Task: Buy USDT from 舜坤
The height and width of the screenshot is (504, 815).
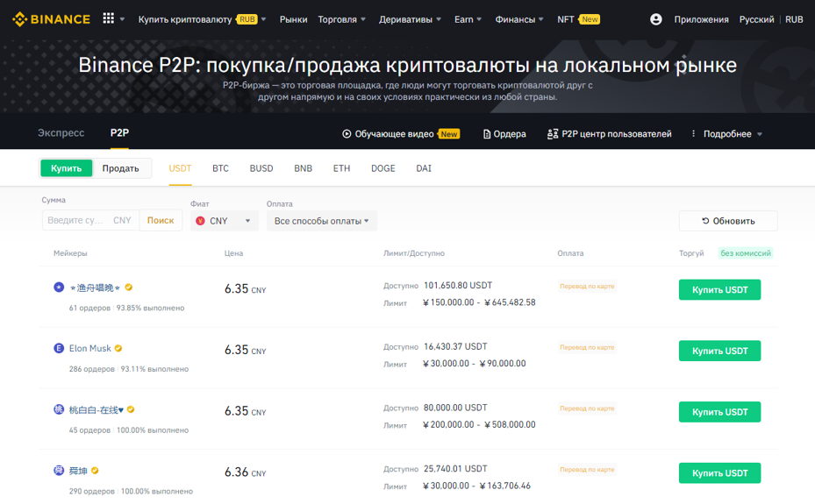Action: click(719, 472)
